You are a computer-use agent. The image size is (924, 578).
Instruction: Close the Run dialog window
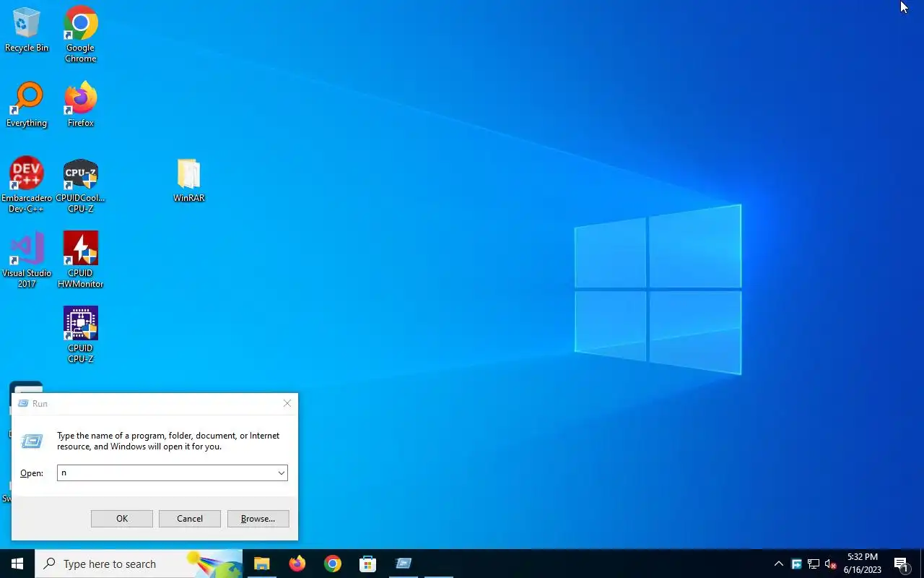[287, 403]
